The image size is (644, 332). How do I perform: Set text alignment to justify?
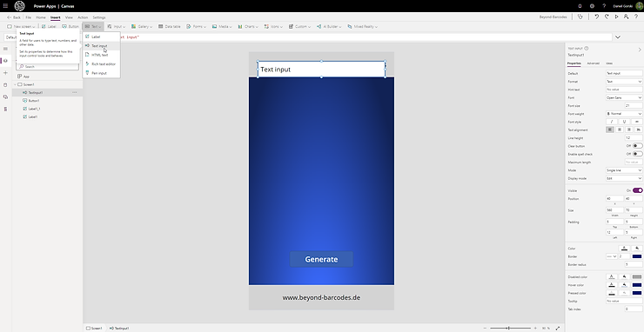coord(638,129)
